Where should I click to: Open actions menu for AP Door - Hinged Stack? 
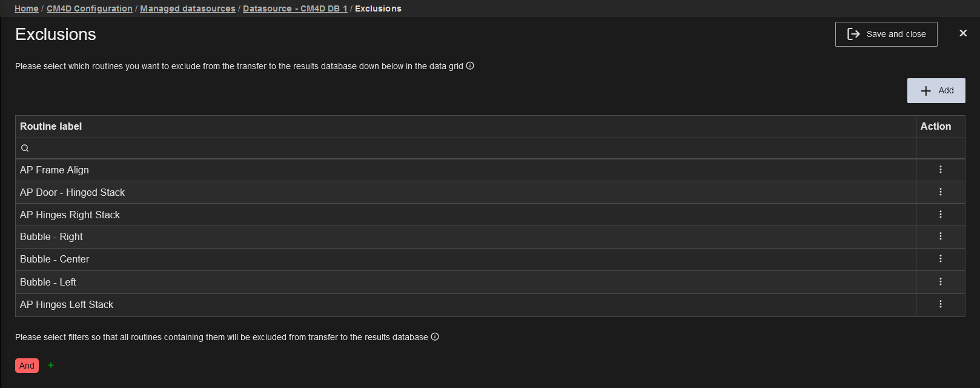tap(940, 192)
